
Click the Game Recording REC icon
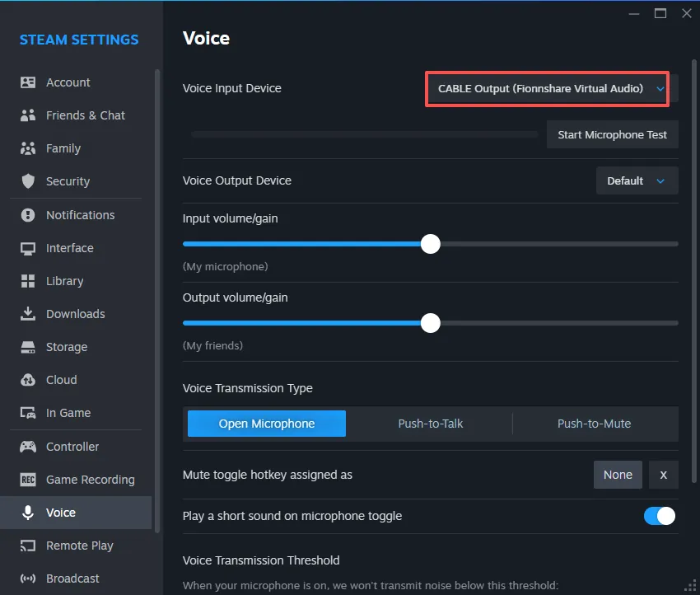[28, 480]
